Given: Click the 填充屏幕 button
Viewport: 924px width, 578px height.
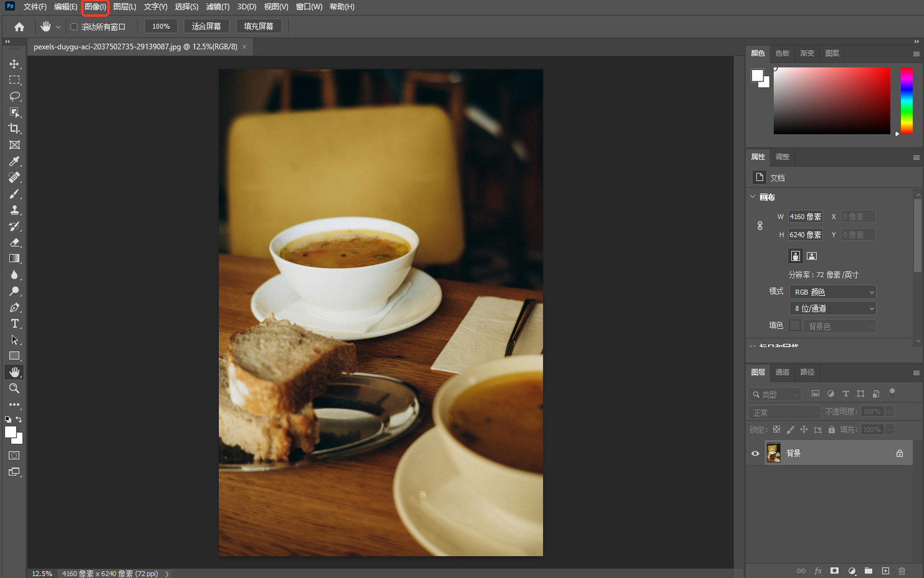Looking at the screenshot, I should pyautogui.click(x=259, y=26).
